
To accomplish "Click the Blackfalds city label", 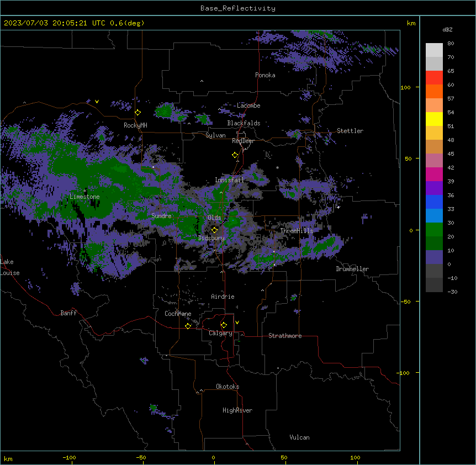I will click(244, 123).
